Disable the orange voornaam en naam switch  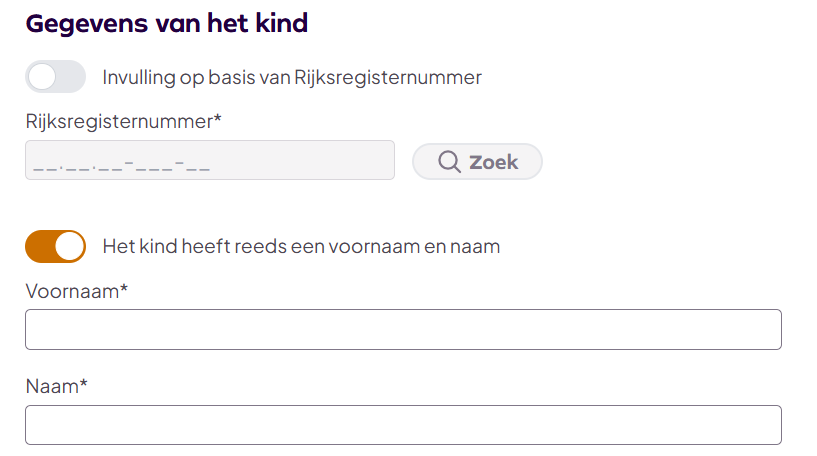tap(55, 246)
